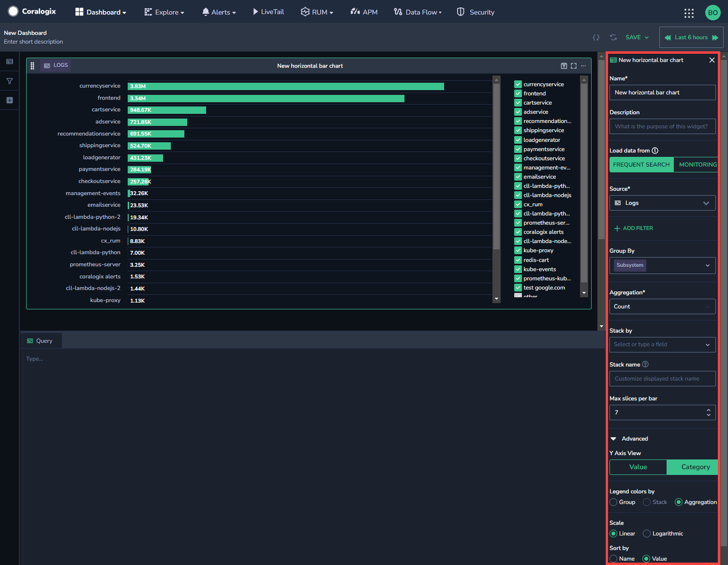This screenshot has width=728, height=565.
Task: Uncheck frontend in legend
Action: click(x=518, y=93)
